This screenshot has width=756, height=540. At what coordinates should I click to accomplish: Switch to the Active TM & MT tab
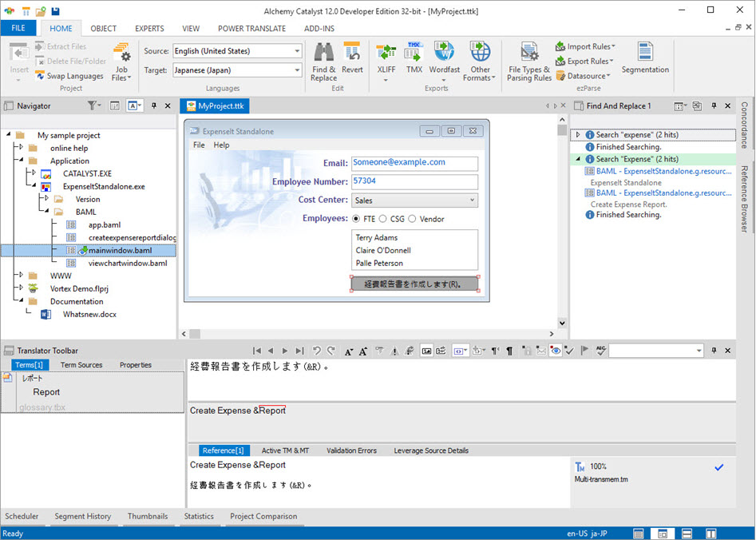point(285,451)
